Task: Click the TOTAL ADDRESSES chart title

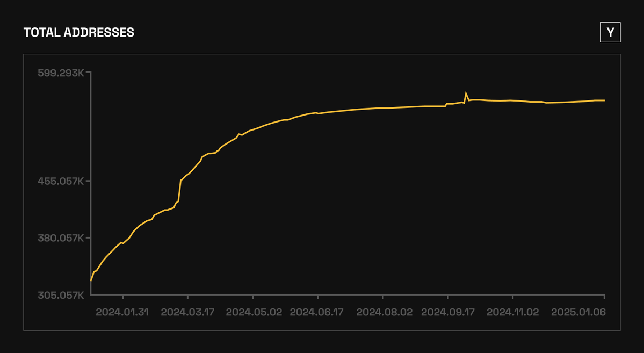Action: pyautogui.click(x=79, y=32)
